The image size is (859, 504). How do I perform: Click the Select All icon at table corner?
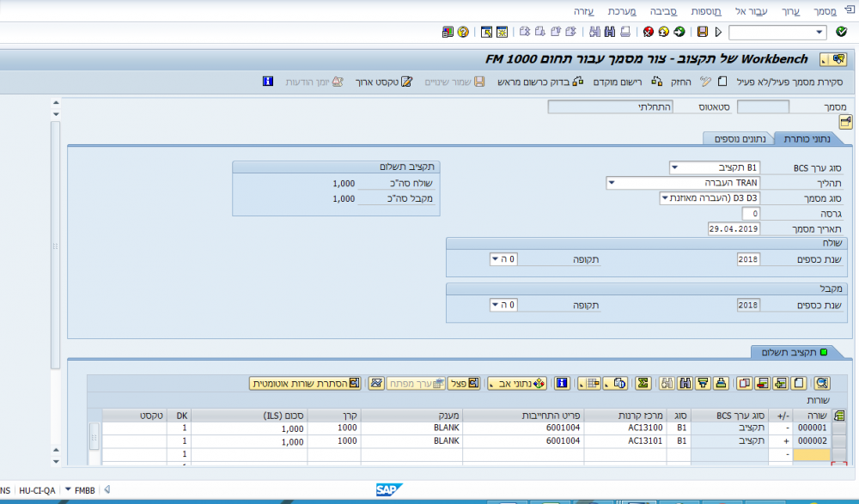(838, 416)
